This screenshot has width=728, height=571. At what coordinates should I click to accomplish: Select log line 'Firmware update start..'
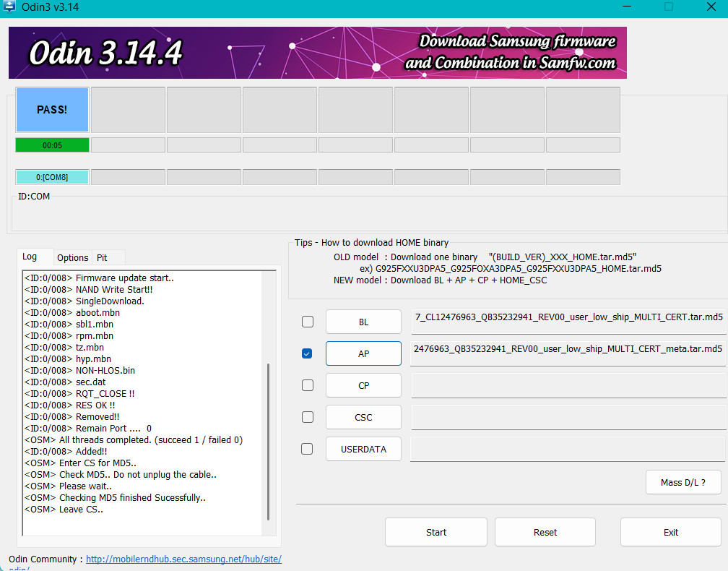[x=99, y=278]
